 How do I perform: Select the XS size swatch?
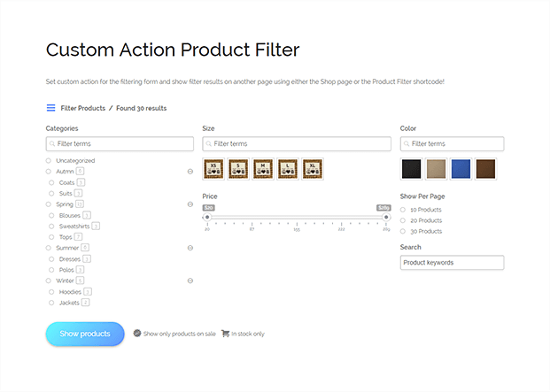tap(213, 169)
